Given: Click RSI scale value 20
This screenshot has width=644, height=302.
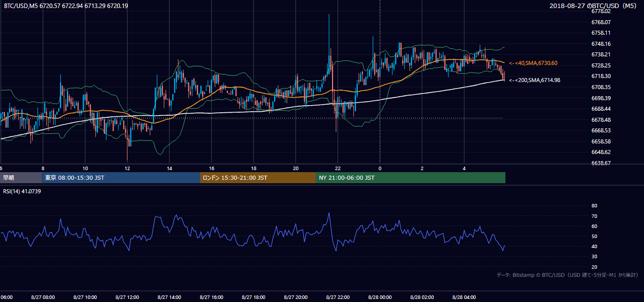Looking at the screenshot, I should click(x=594, y=267).
